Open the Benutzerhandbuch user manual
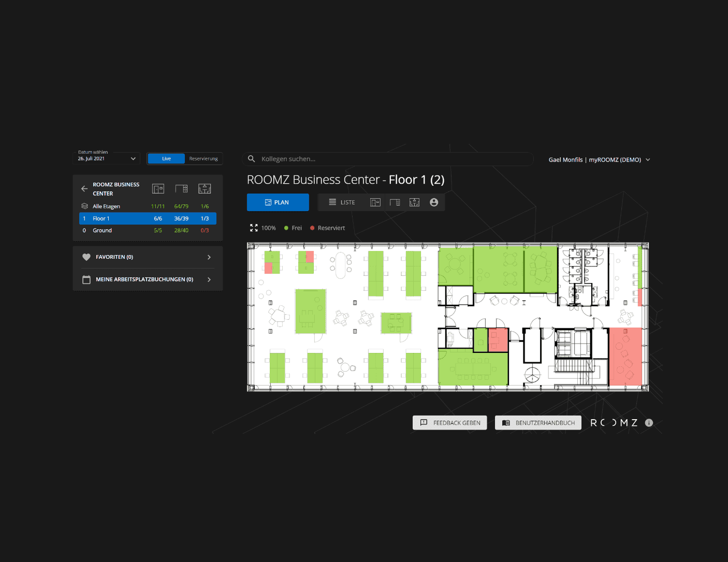Screen dimensions: 728x562 (538, 423)
